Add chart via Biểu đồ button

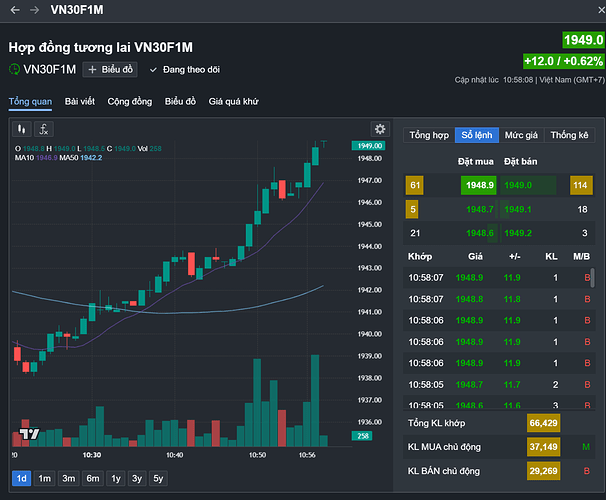110,70
